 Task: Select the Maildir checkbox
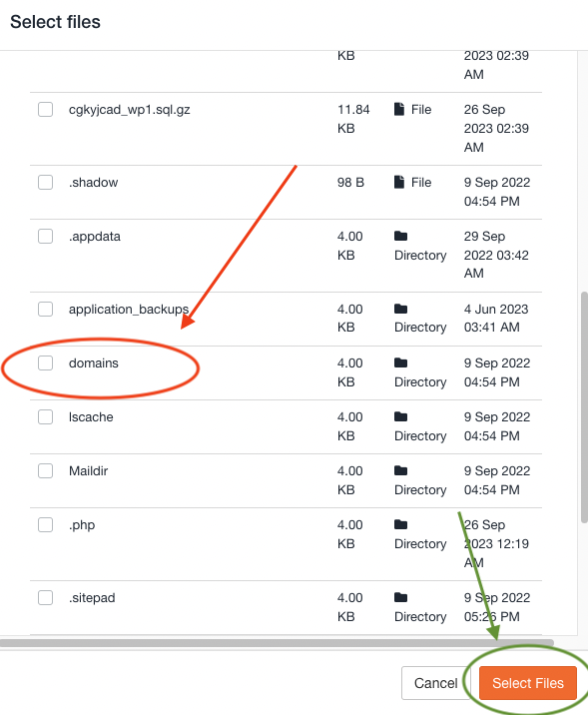coord(45,470)
